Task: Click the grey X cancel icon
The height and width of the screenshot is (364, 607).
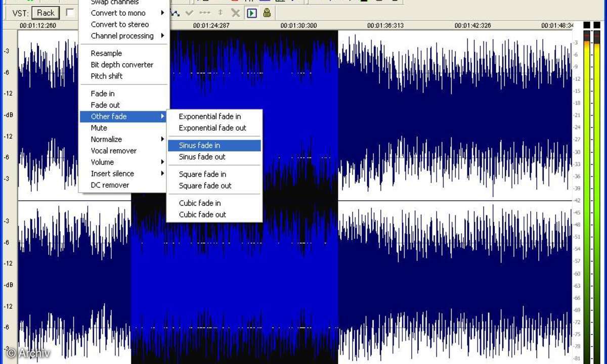Action: pos(235,13)
